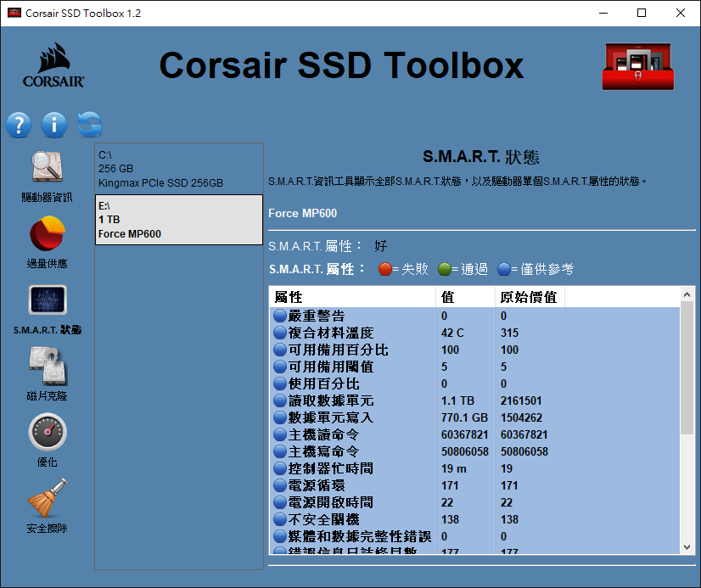Click the S.M.A.R.T. 狀態 panel heading
This screenshot has height=588, width=701.
click(x=481, y=157)
